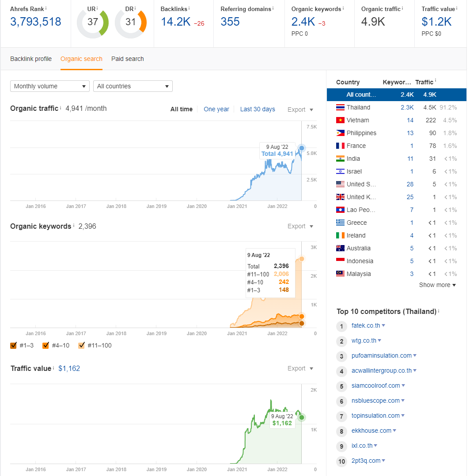
Task: Open acwallintergroup.co.th competitor link
Action: coord(381,370)
